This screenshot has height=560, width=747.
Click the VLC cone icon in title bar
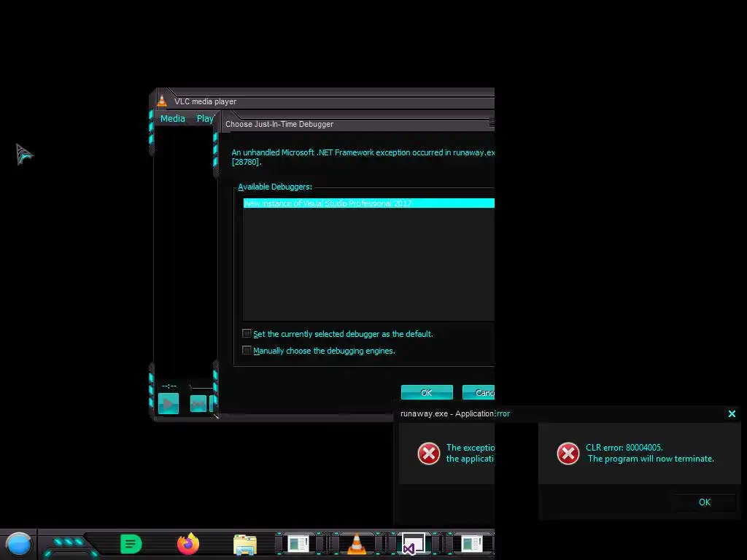[162, 101]
